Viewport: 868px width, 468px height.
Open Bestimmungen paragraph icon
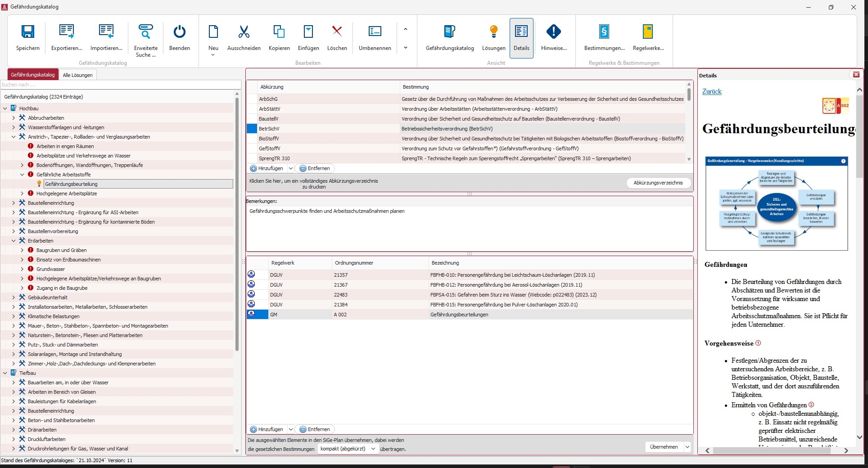[604, 31]
